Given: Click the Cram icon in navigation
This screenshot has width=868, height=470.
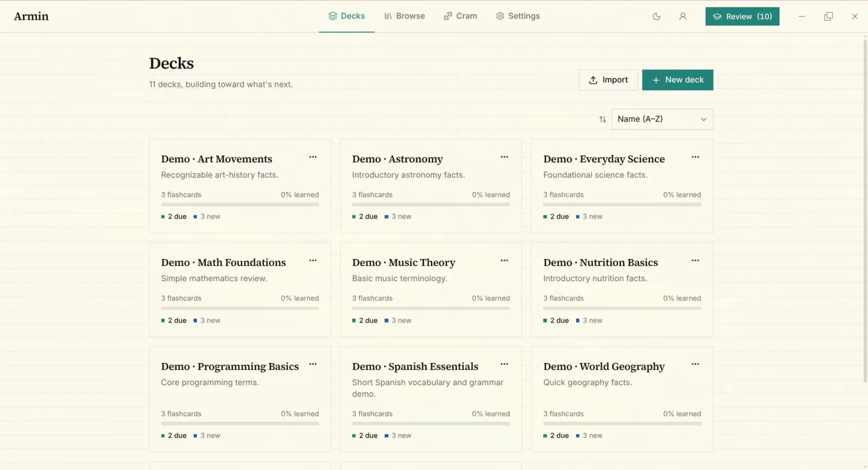Looking at the screenshot, I should pyautogui.click(x=448, y=16).
